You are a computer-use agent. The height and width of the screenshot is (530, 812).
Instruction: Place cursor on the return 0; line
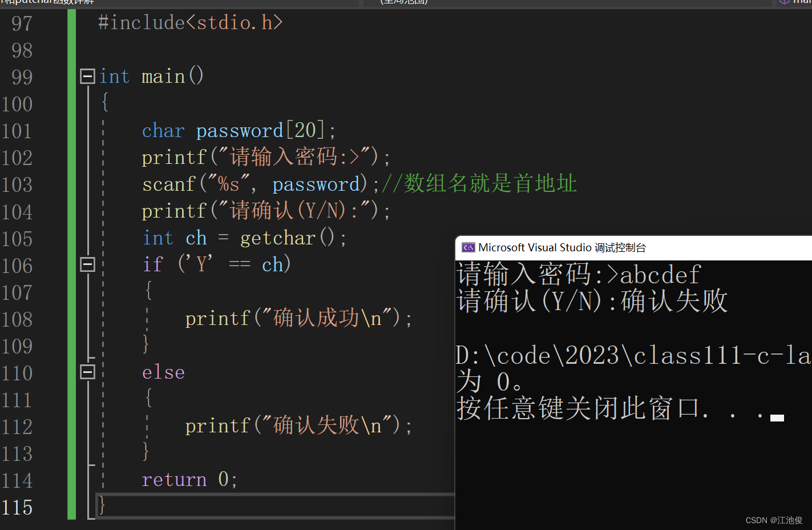(x=189, y=480)
